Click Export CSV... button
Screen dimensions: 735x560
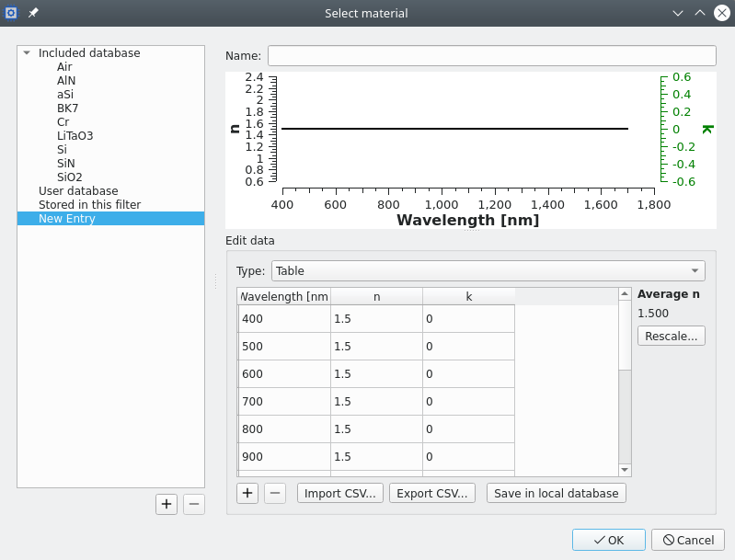pos(432,493)
